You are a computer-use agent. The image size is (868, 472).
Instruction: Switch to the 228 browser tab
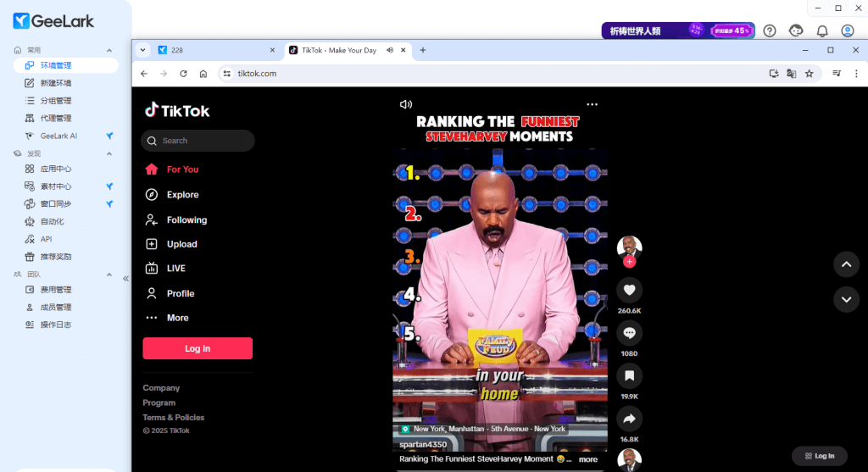click(x=212, y=50)
